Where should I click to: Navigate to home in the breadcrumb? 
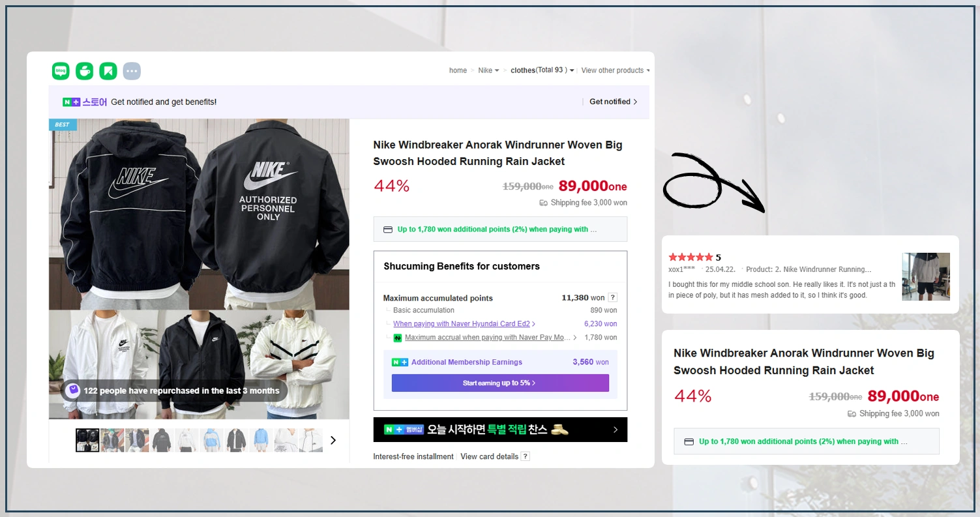pos(458,70)
